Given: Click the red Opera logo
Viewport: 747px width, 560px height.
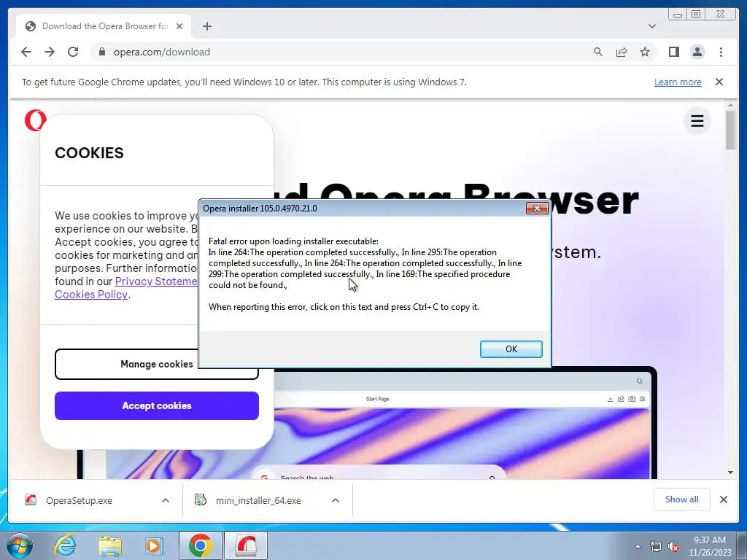Looking at the screenshot, I should tap(35, 120).
